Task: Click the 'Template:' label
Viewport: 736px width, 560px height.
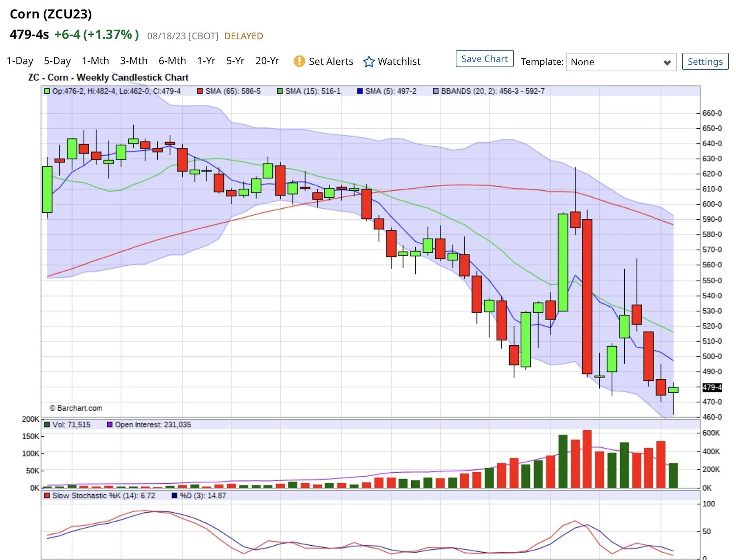Action: pyautogui.click(x=542, y=62)
